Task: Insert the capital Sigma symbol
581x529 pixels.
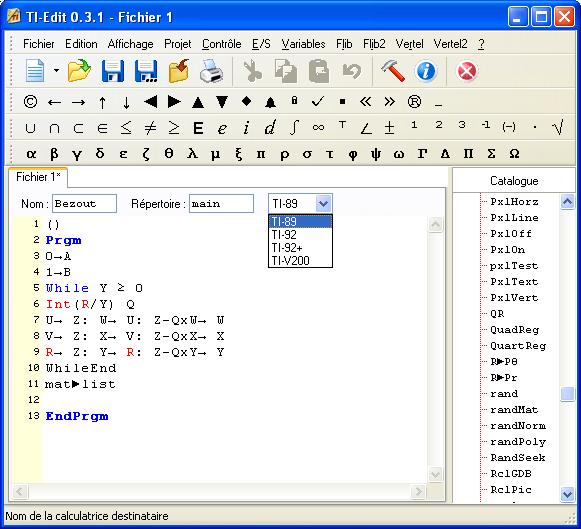Action: pyautogui.click(x=491, y=153)
